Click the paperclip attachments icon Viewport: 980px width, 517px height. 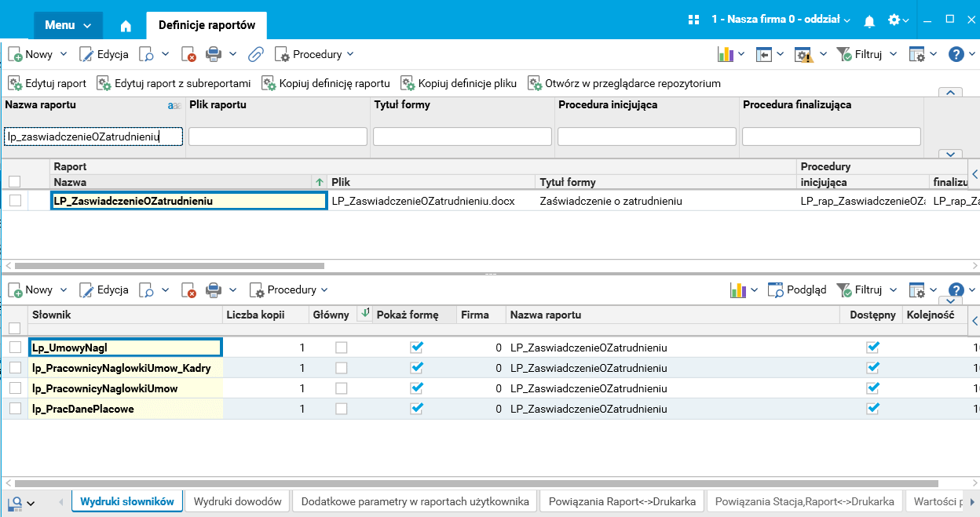click(x=255, y=54)
